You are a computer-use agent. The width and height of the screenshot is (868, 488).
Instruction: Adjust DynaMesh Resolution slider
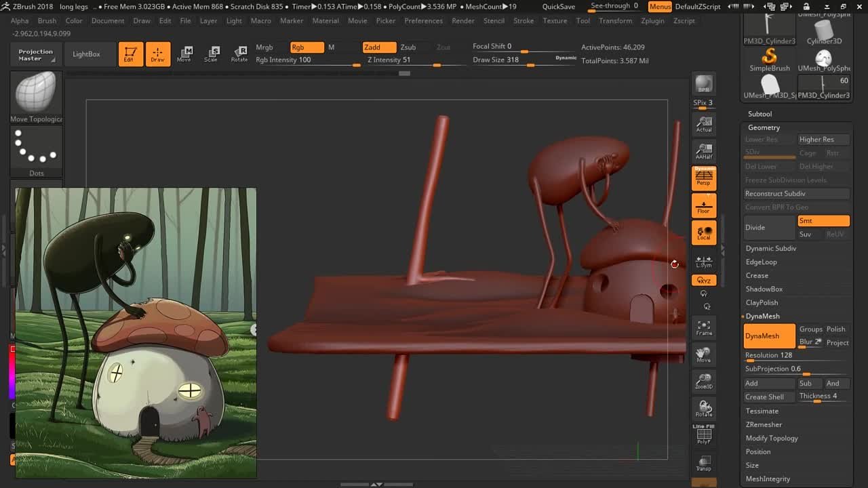tap(796, 356)
